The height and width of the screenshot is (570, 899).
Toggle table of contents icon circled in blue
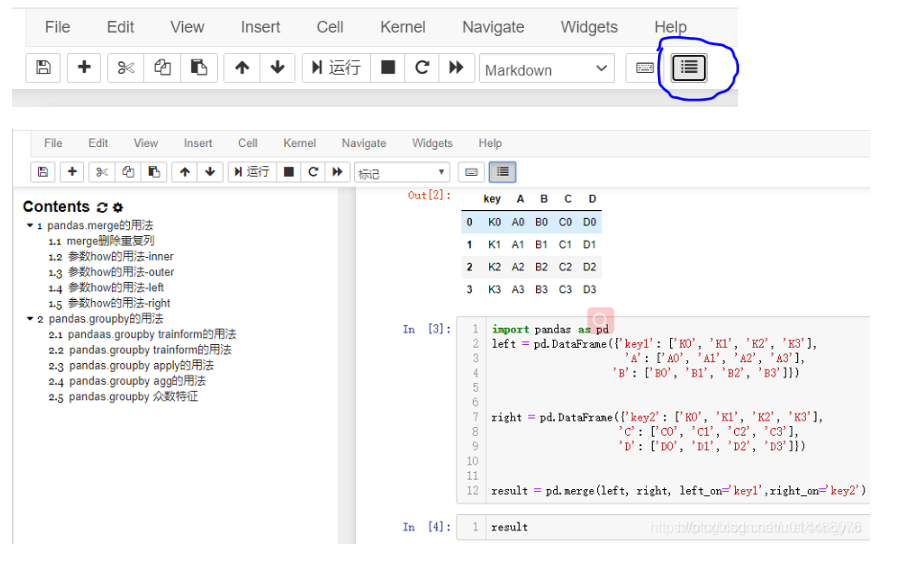coord(689,68)
